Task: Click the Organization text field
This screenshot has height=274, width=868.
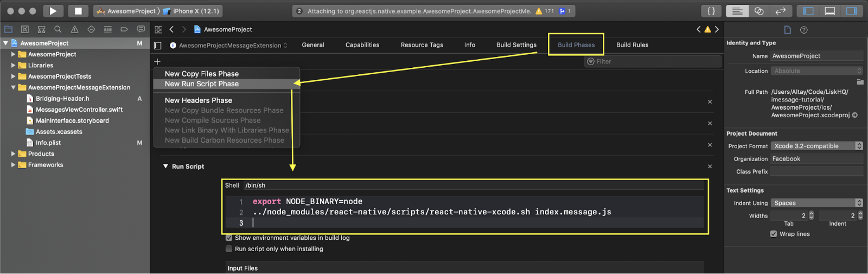Action: point(816,159)
